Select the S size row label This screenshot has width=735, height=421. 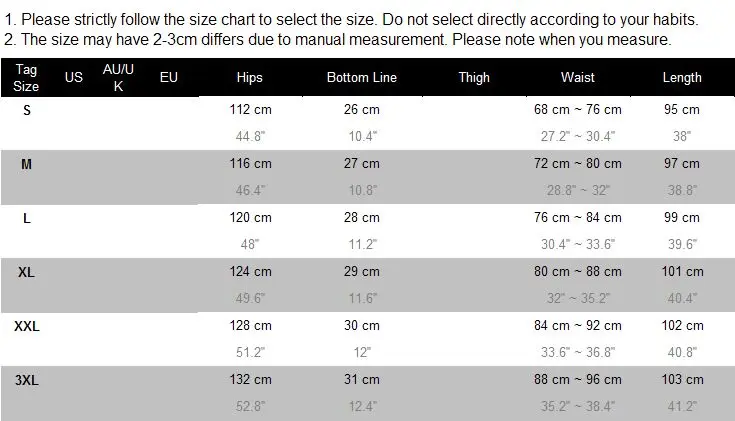click(26, 110)
